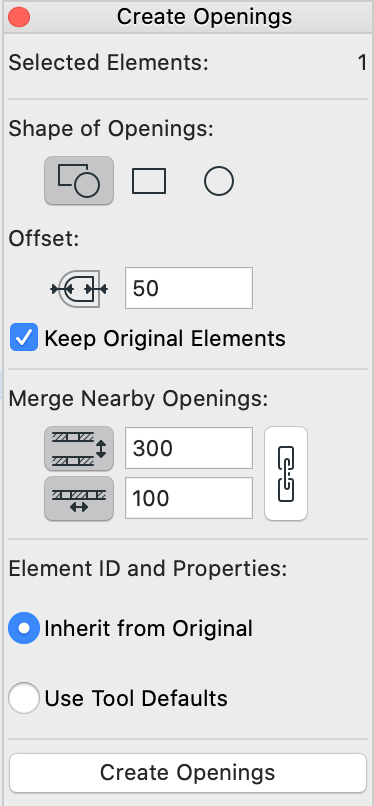Select the Inherit from Original radio button
Screen dimensions: 374x806
[x=24, y=628]
